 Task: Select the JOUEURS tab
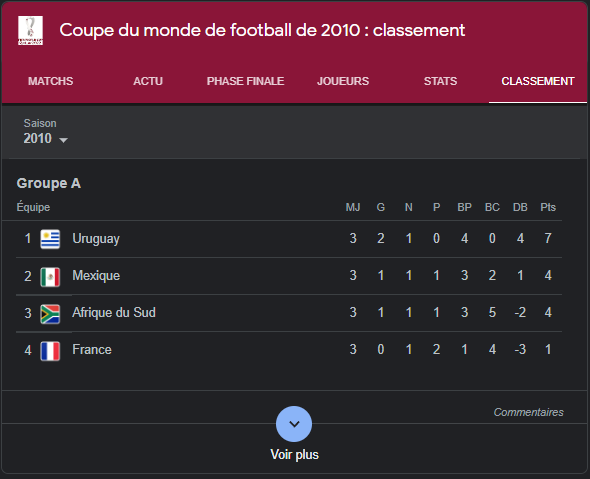pyautogui.click(x=343, y=81)
